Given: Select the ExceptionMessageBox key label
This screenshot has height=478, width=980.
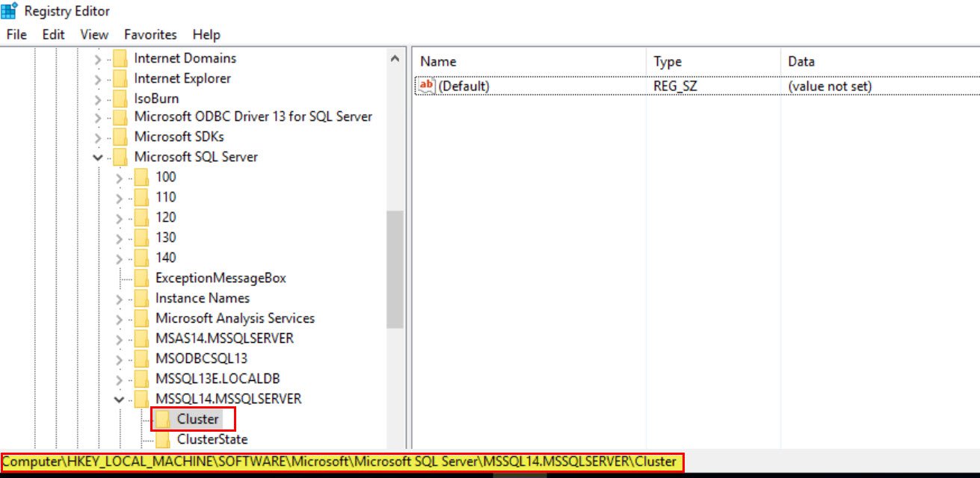Looking at the screenshot, I should click(x=221, y=278).
